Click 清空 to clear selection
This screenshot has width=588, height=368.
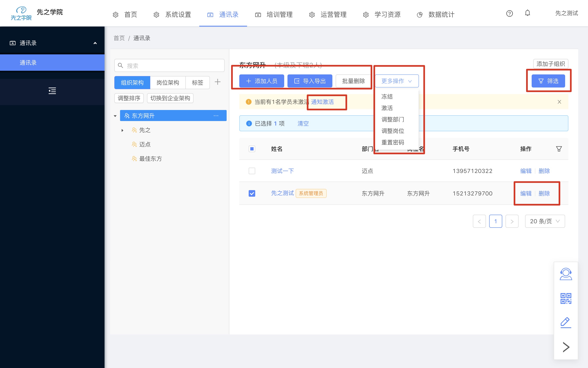[303, 123]
